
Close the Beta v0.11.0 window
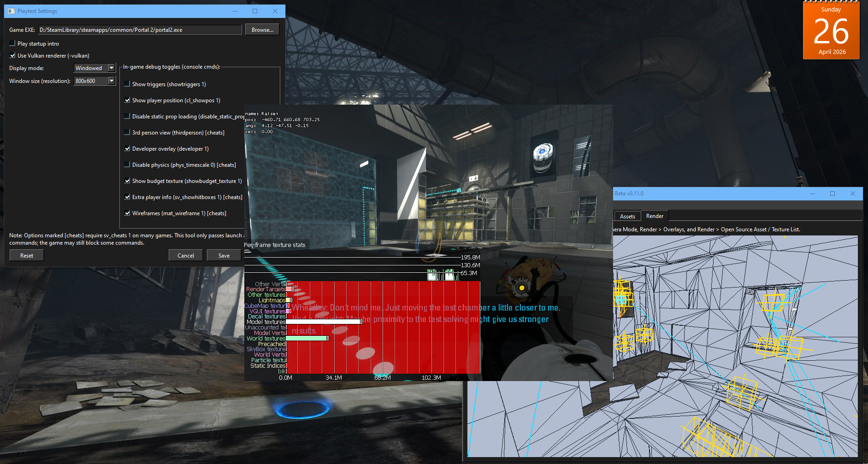[x=853, y=194]
